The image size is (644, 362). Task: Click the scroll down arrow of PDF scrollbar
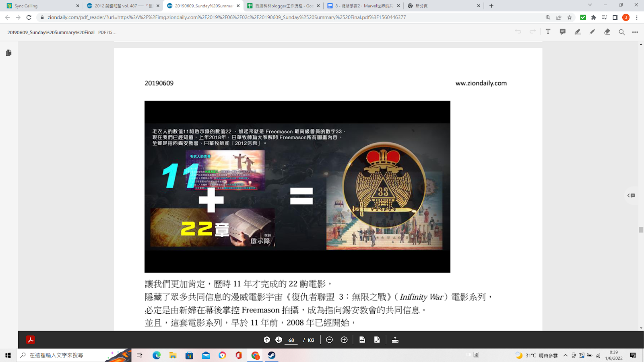(x=641, y=328)
